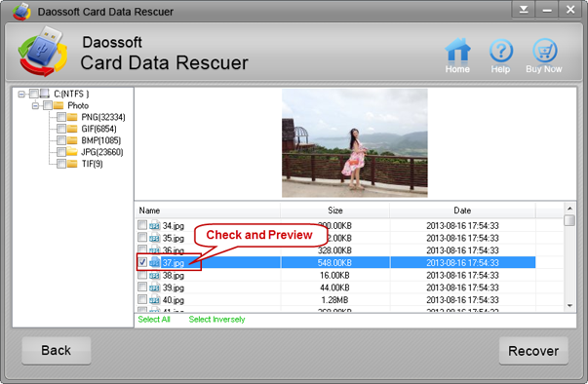Click the 44.00KB size cell
588x384 pixels.
click(x=334, y=288)
